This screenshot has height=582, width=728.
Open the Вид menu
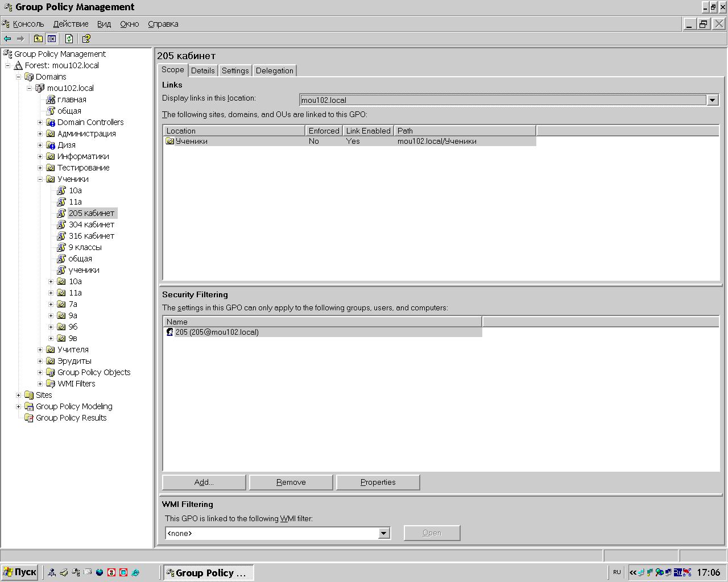pos(104,24)
